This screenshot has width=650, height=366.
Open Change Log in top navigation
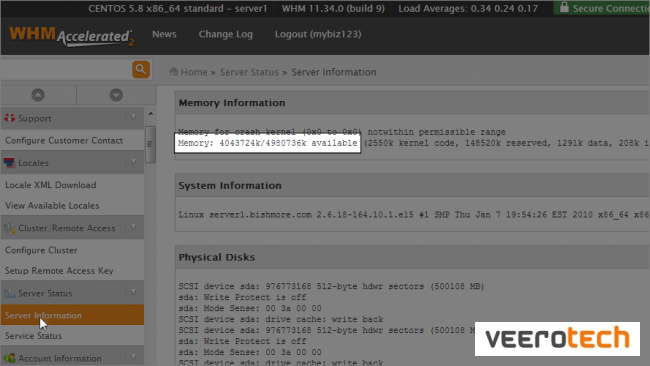226,34
